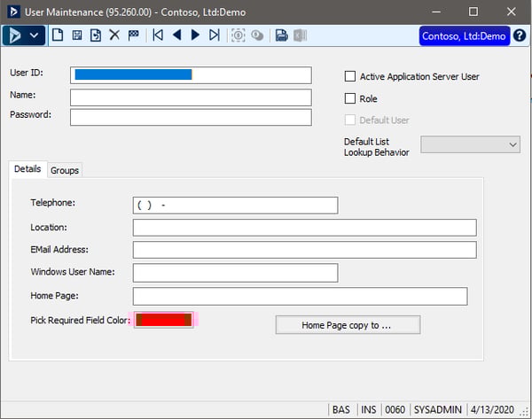Toggle the Role checkbox
532x419 pixels.
(350, 98)
